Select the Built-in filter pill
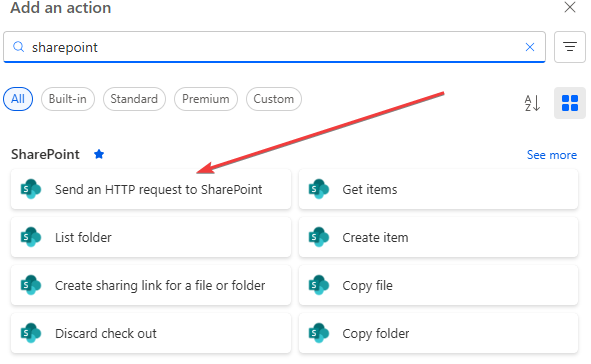The height and width of the screenshot is (364, 591). [x=67, y=99]
